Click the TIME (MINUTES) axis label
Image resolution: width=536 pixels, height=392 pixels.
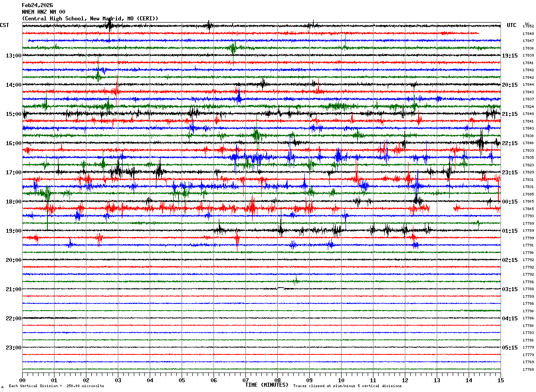coord(267,385)
